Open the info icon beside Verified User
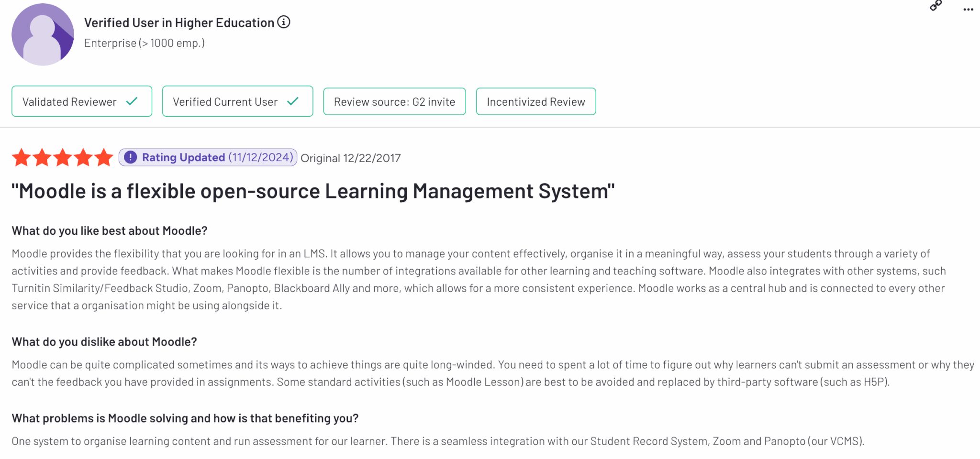The image size is (980, 459). (x=284, y=22)
